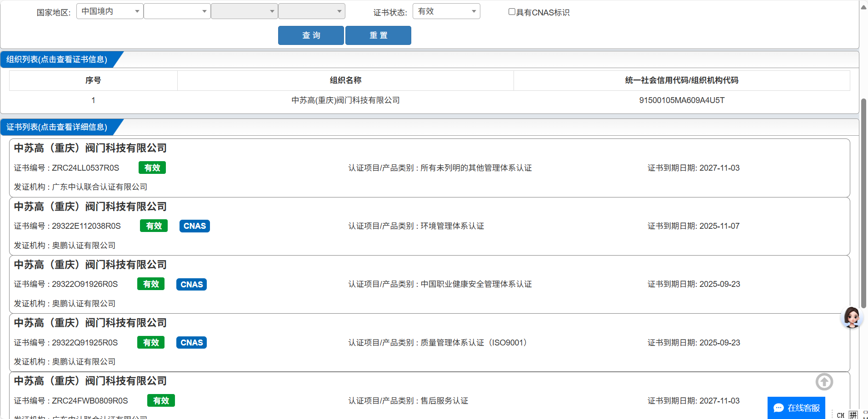
Task: Click the 在线客服 chat bubble button
Action: [796, 408]
